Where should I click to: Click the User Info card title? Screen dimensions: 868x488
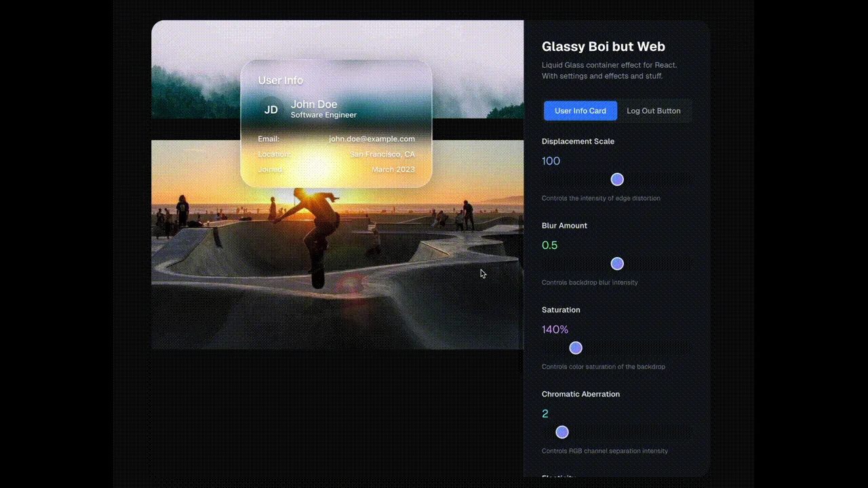tap(280, 80)
